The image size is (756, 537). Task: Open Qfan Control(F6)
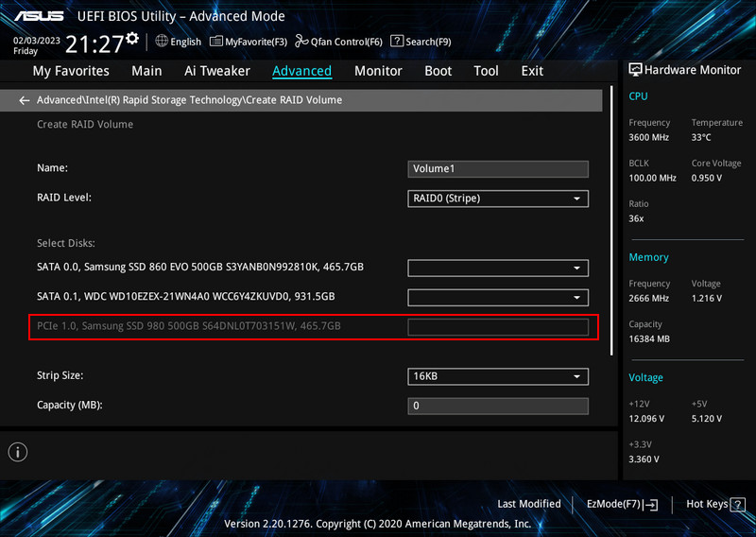pos(338,42)
